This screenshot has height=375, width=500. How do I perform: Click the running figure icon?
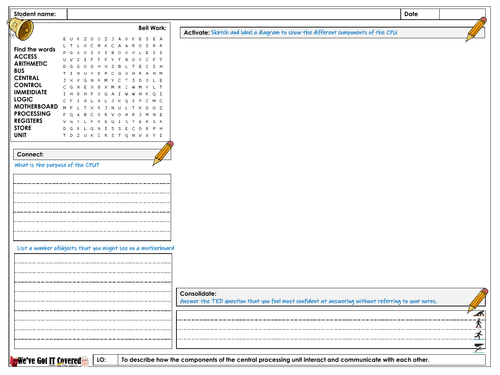(479, 335)
